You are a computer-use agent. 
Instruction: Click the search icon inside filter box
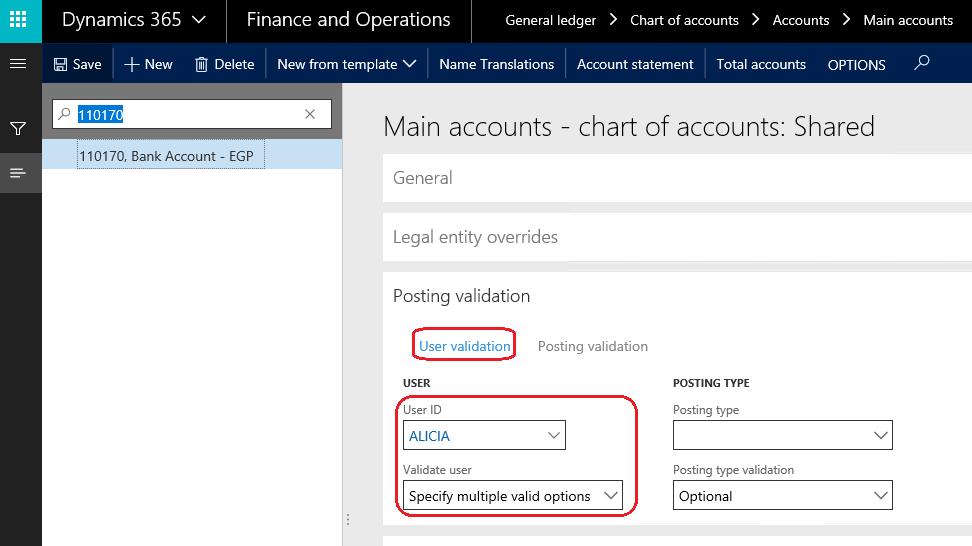(64, 114)
